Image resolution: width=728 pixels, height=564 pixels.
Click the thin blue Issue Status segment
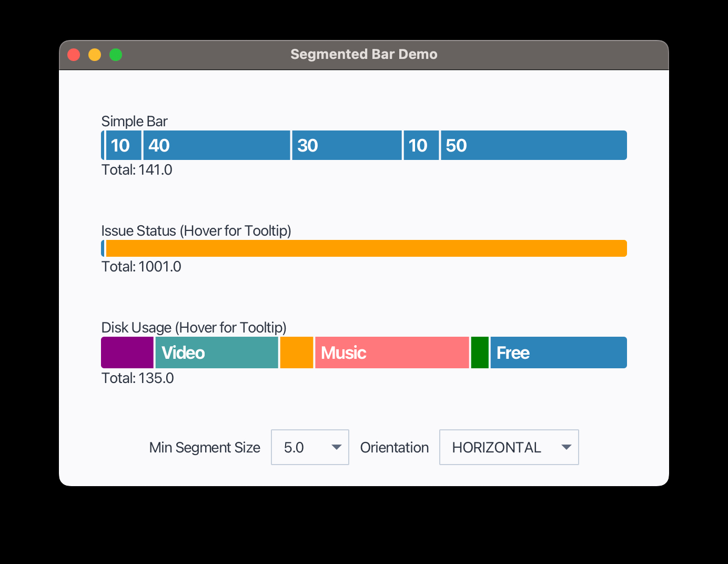pyautogui.click(x=103, y=248)
